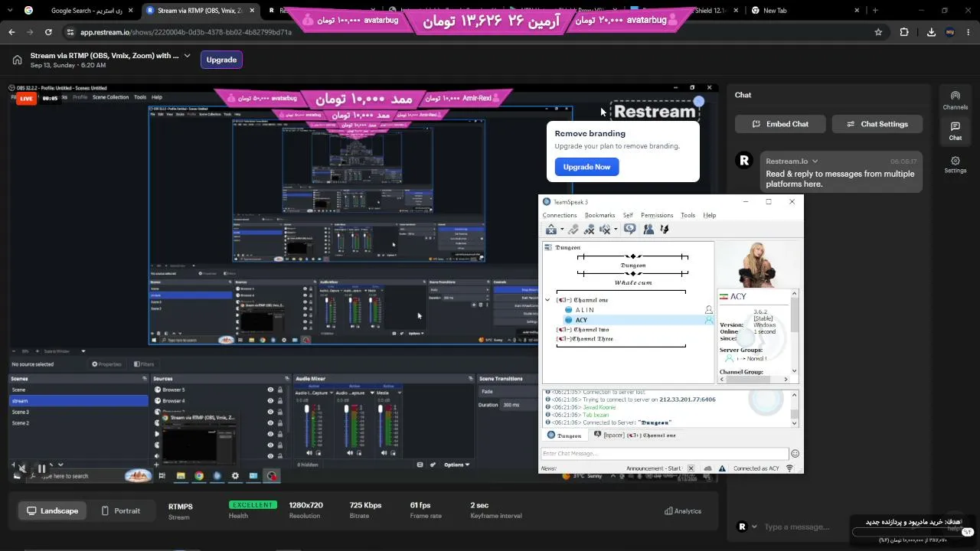Toggle Browser 4 lock icon in streamed OBS

point(279,400)
